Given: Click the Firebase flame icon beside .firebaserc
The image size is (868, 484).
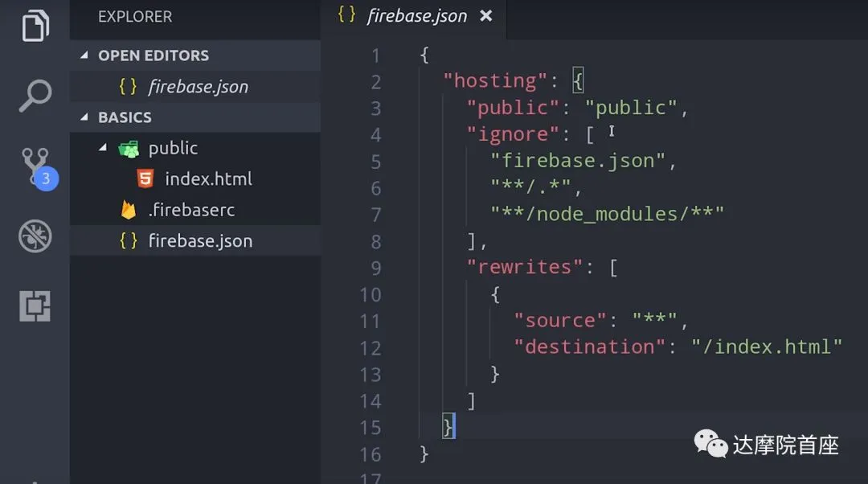Looking at the screenshot, I should 129,210.
